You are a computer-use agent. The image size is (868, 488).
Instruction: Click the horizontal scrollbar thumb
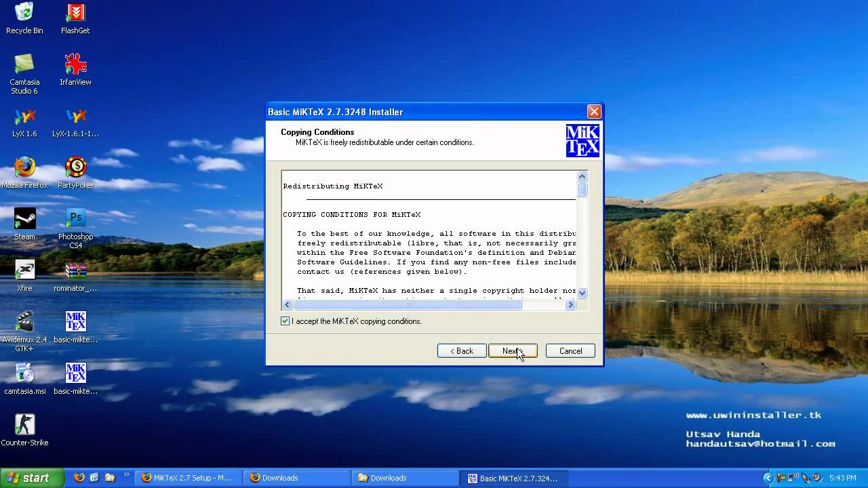click(408, 305)
